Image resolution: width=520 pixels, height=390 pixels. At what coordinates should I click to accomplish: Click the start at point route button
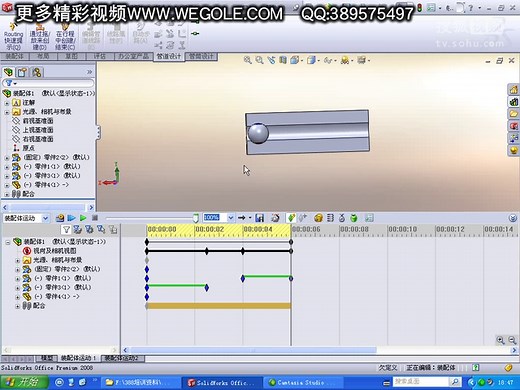pyautogui.click(x=65, y=36)
